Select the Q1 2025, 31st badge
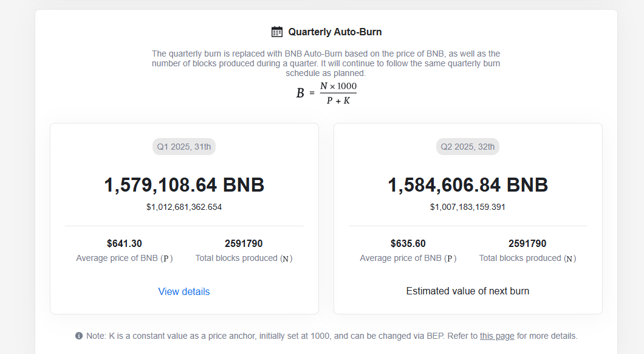The height and width of the screenshot is (354, 644). click(184, 147)
